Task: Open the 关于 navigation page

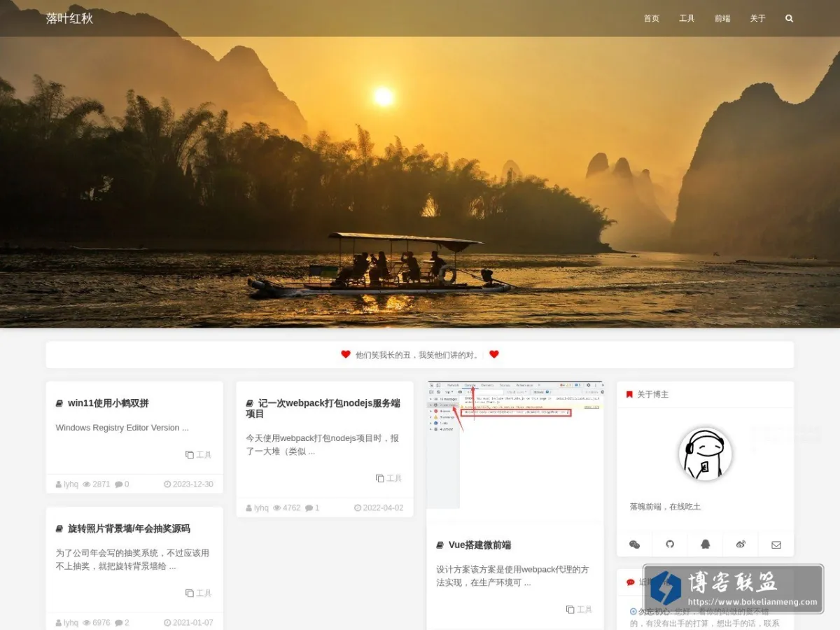Action: tap(758, 18)
